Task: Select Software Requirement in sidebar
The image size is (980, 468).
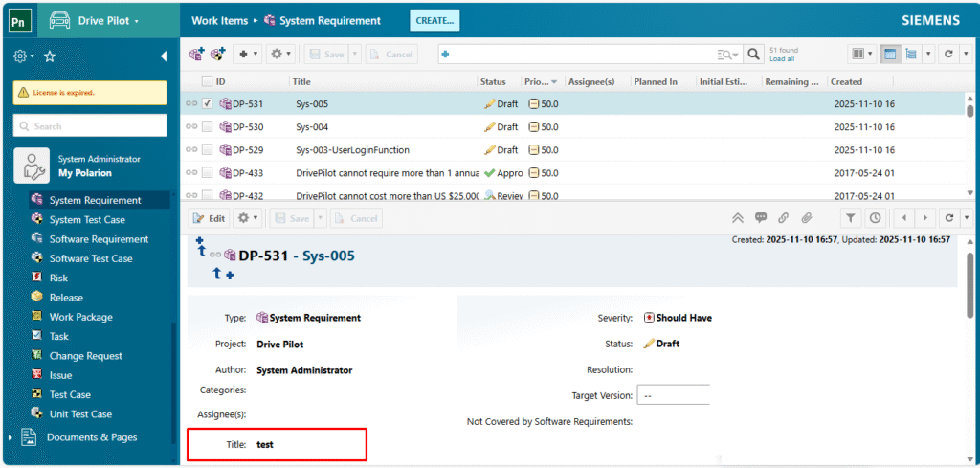Action: click(99, 239)
